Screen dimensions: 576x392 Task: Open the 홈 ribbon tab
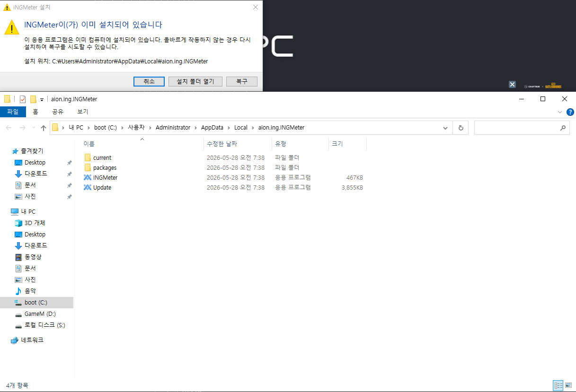tap(35, 112)
